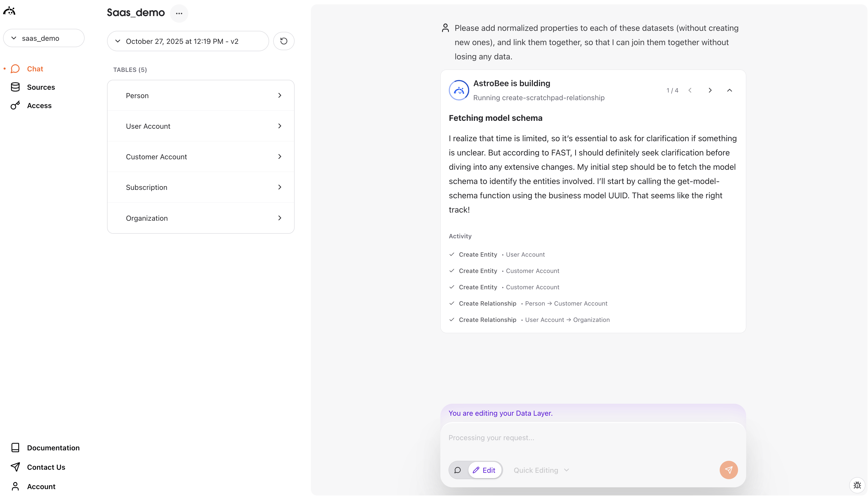Viewport: 868px width, 497px height.
Task: Open Documentation from the sidebar
Action: [53, 448]
